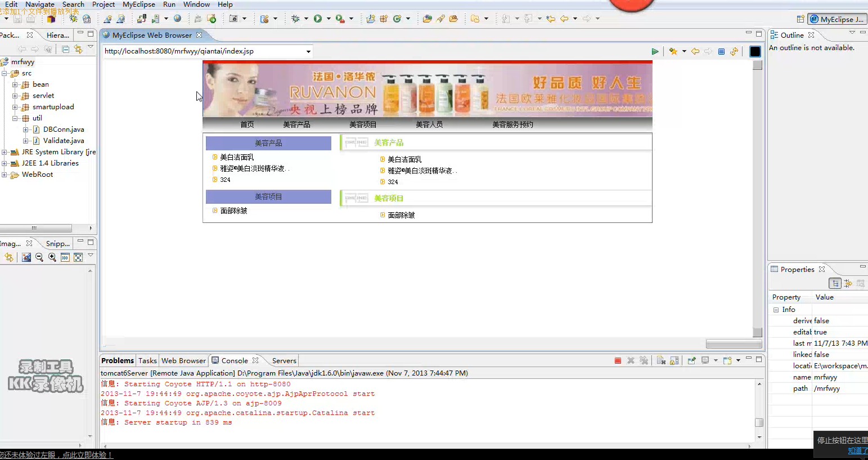The width and height of the screenshot is (868, 460).
Task: Select Validate.java in Package Explorer
Action: click(64, 141)
